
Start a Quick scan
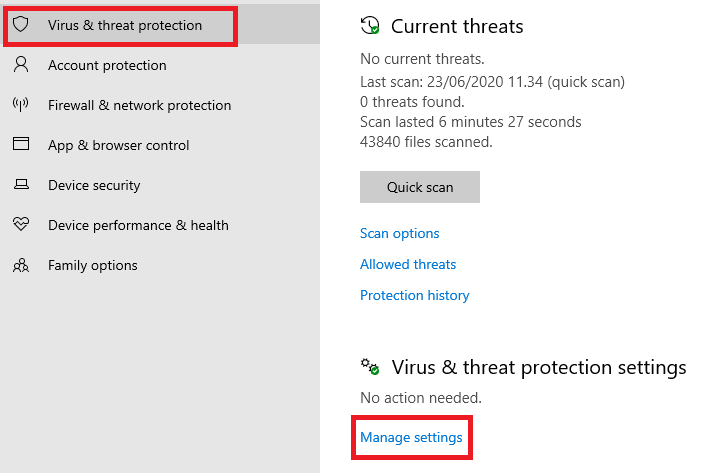[x=420, y=187]
